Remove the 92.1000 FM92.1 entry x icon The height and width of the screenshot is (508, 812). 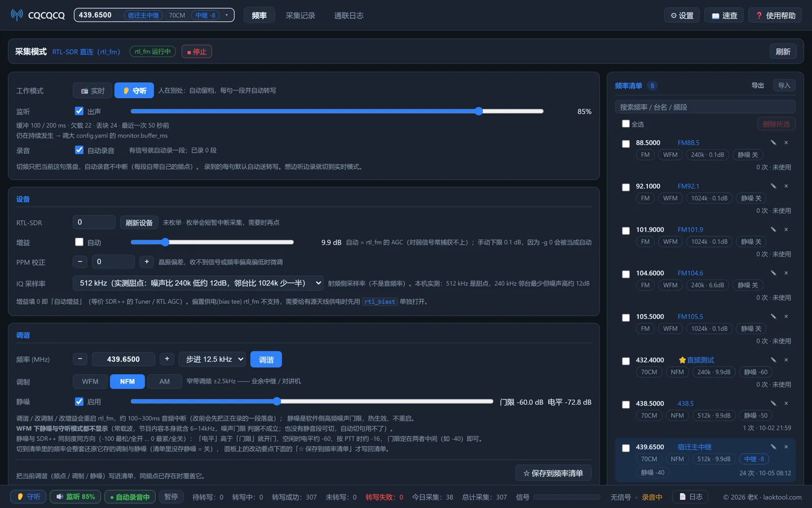click(786, 186)
